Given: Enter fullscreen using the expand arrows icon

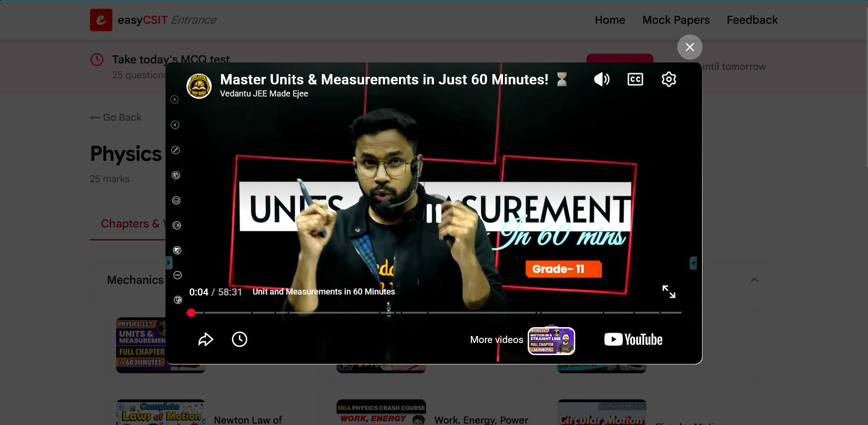Looking at the screenshot, I should pyautogui.click(x=669, y=292).
